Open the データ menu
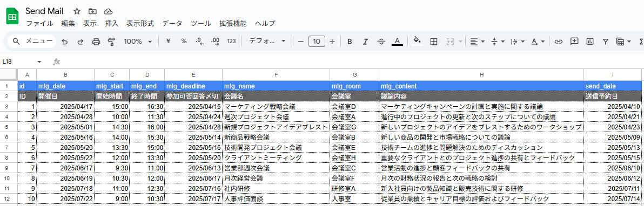This screenshot has width=644, height=206. (x=172, y=23)
